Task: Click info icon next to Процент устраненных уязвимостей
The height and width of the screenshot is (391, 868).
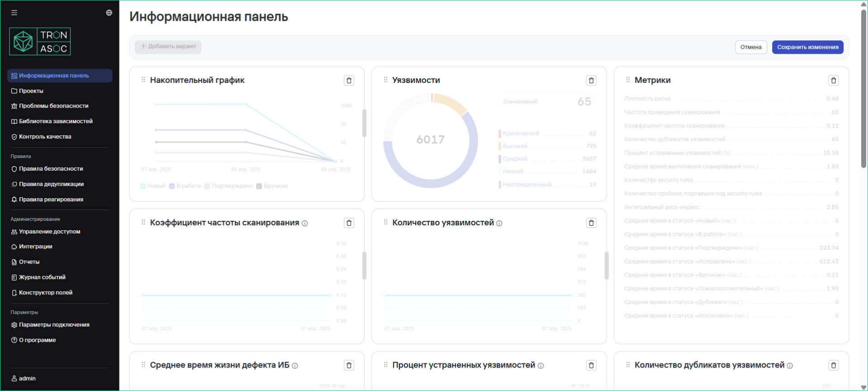Action: [x=541, y=366]
